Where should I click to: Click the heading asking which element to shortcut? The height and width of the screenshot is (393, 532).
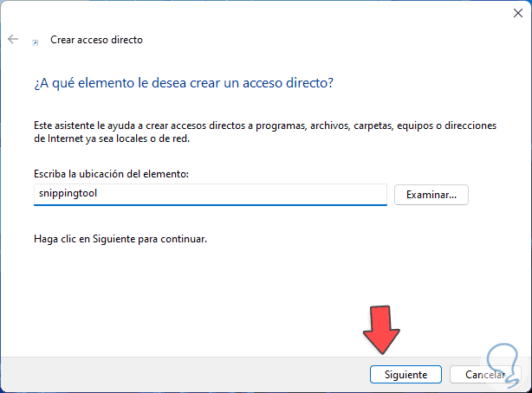click(x=183, y=83)
